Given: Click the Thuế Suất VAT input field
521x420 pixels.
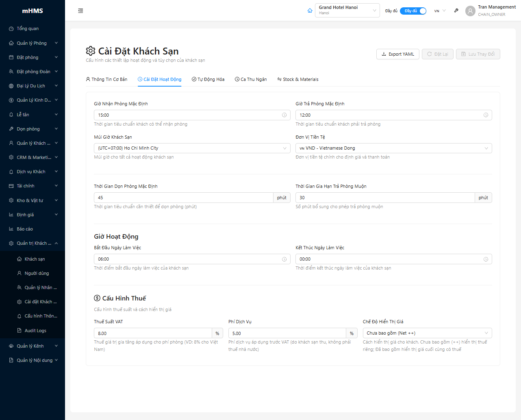Looking at the screenshot, I should 153,333.
